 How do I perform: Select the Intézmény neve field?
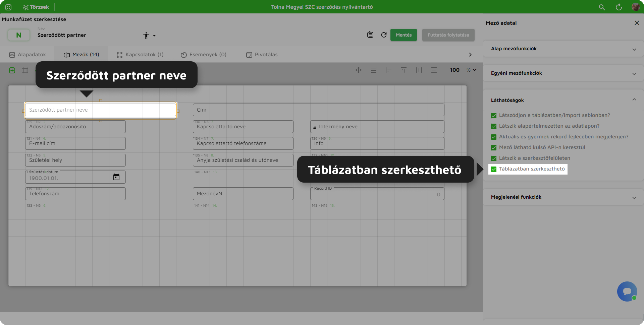tap(377, 127)
